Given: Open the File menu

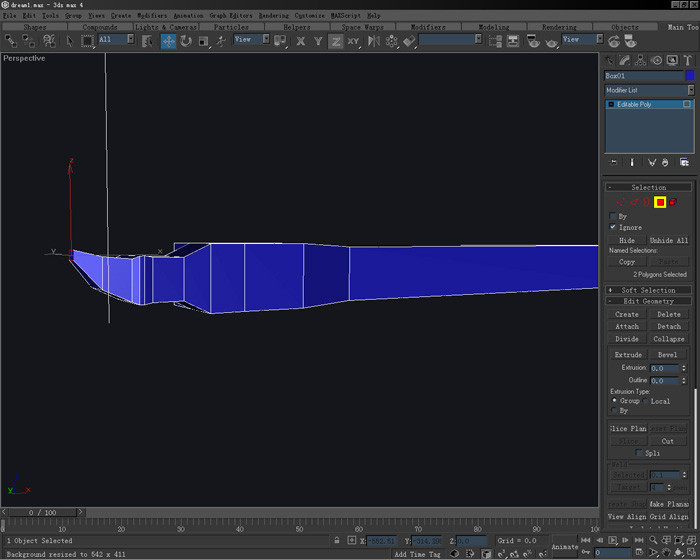Looking at the screenshot, I should 9,16.
